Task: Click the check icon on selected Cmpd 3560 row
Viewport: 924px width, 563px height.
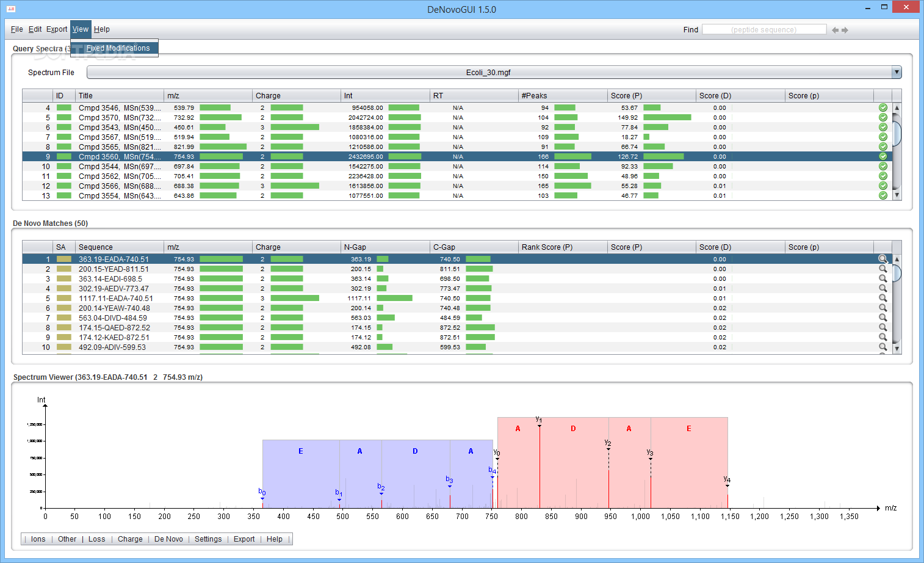Action: coord(882,156)
